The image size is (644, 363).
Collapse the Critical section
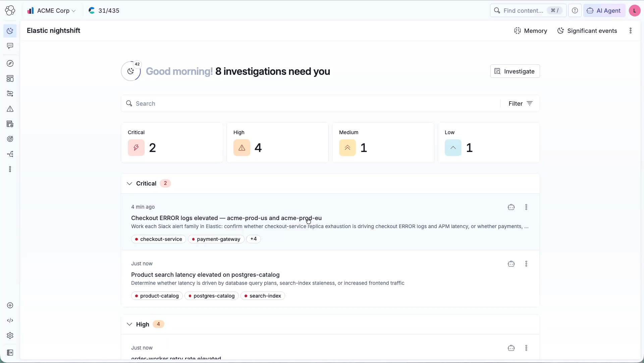pyautogui.click(x=129, y=184)
